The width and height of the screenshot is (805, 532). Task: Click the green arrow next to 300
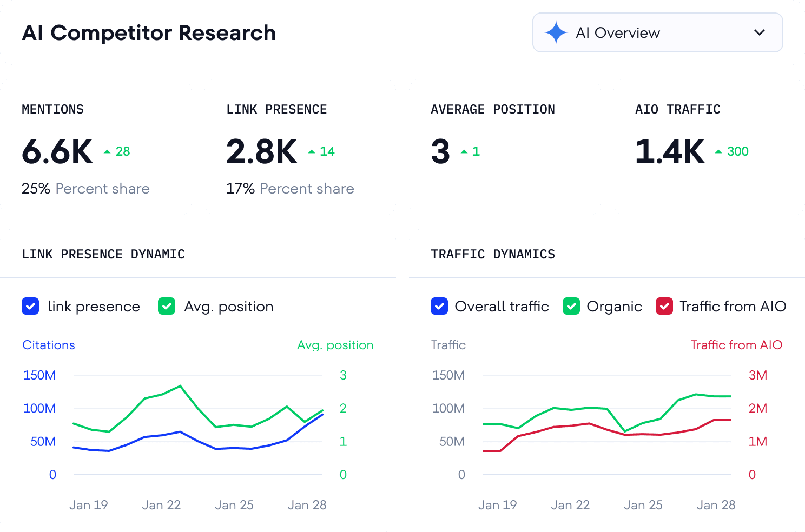719,152
